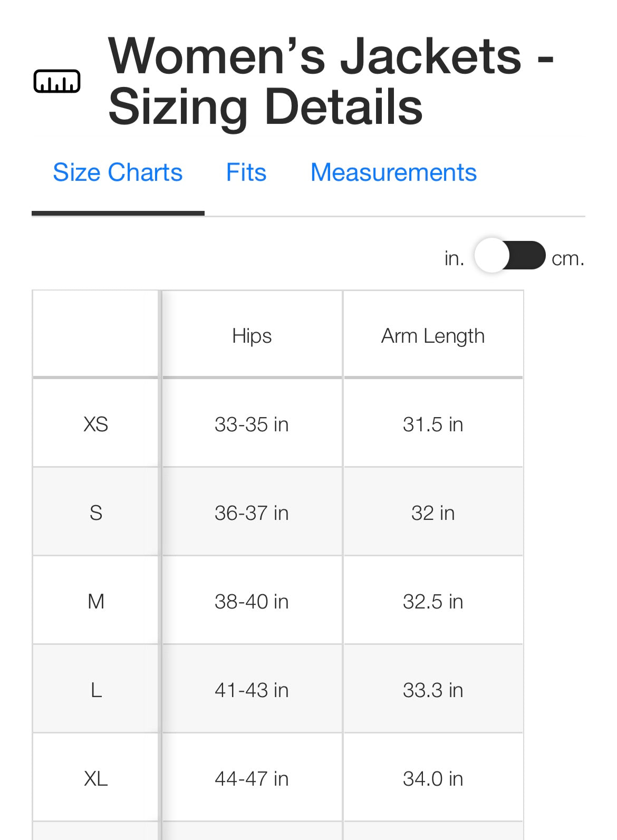
Task: Click the cm. unit label
Action: click(x=568, y=258)
